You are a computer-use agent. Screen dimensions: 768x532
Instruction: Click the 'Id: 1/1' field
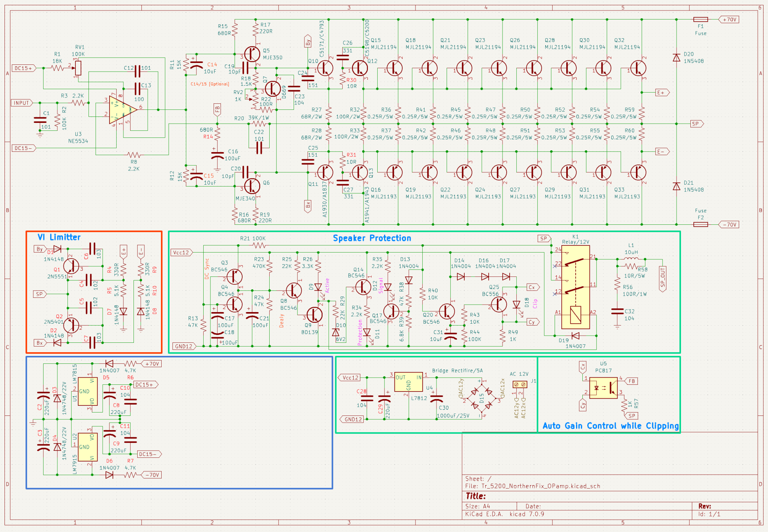click(x=709, y=514)
